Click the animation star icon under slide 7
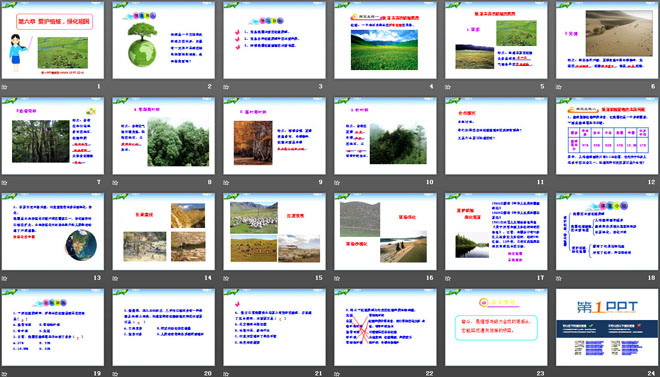 pyautogui.click(x=5, y=183)
